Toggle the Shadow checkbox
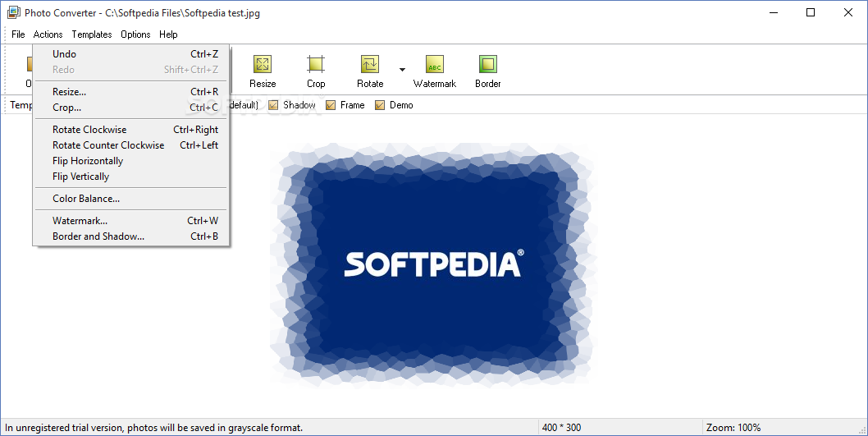Image resolution: width=868 pixels, height=436 pixels. pos(273,105)
